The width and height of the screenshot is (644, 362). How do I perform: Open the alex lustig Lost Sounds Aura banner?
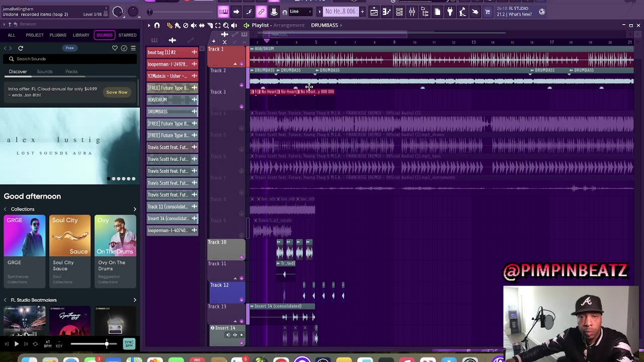coord(70,146)
